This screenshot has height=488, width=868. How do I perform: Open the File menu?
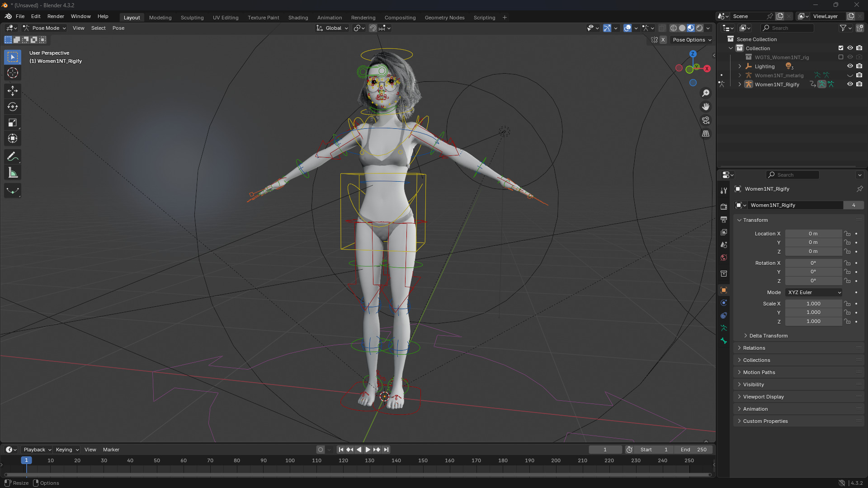pyautogui.click(x=20, y=16)
